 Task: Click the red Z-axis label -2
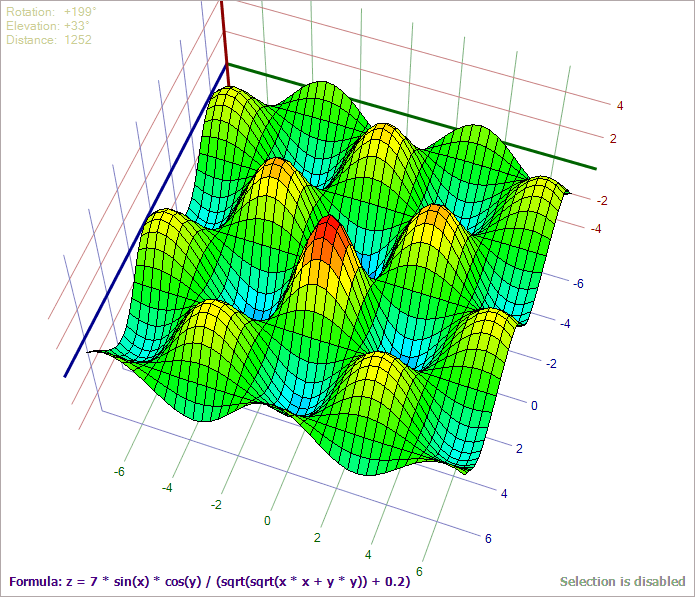tap(602, 201)
